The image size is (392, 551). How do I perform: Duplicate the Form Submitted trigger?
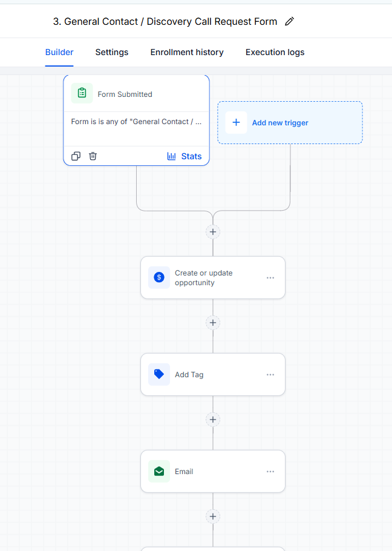point(76,156)
